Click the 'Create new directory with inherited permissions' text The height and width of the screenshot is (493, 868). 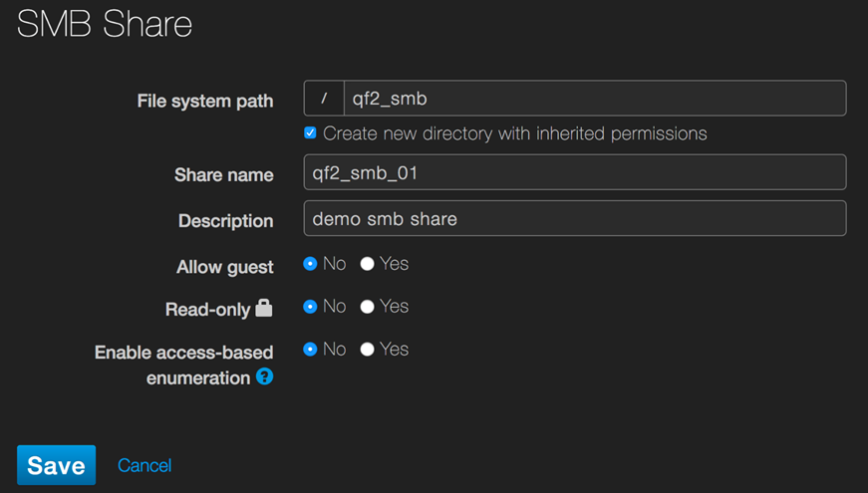515,133
